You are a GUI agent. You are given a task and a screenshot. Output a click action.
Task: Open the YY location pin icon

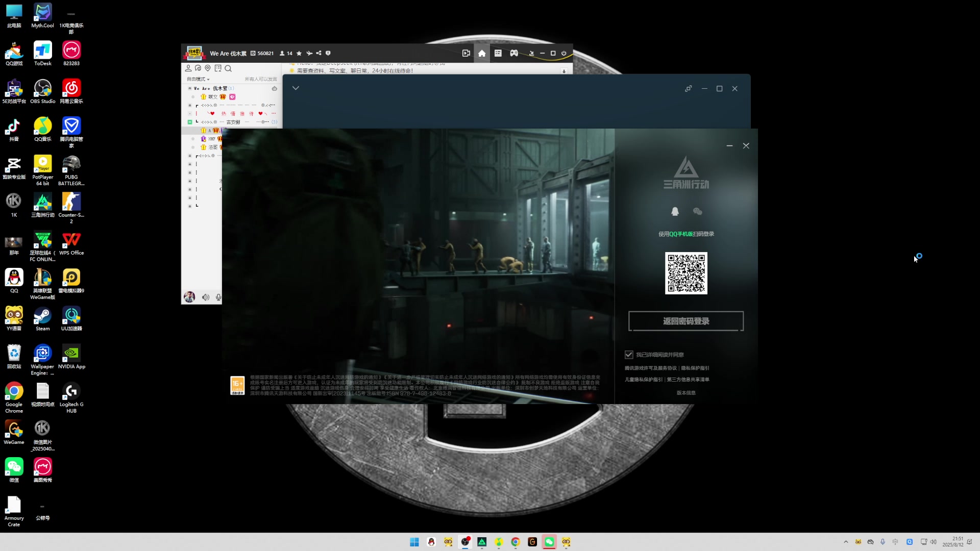coord(208,68)
